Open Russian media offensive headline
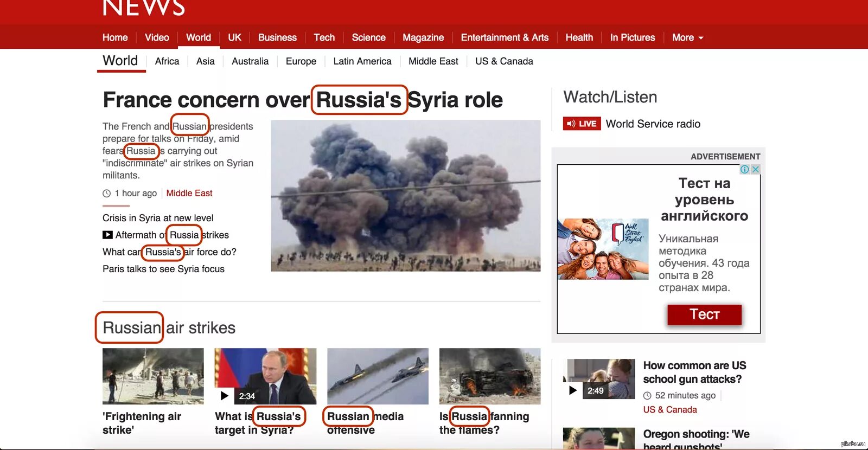 365,423
